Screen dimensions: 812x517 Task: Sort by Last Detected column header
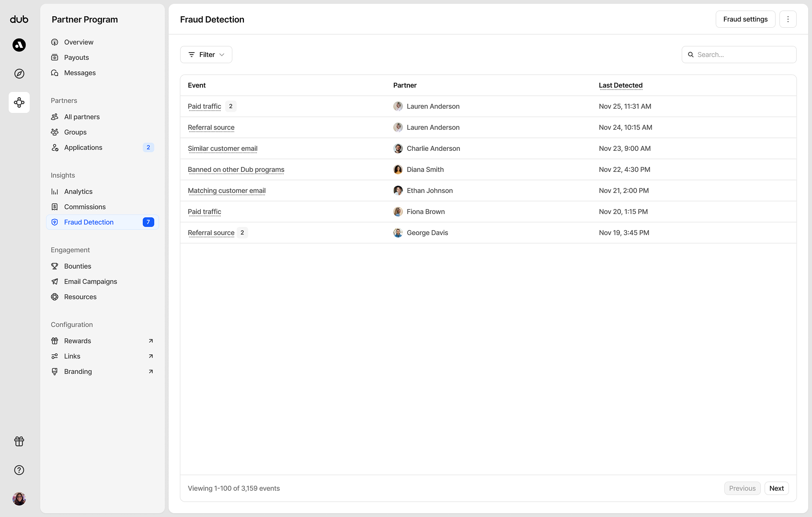pos(620,85)
